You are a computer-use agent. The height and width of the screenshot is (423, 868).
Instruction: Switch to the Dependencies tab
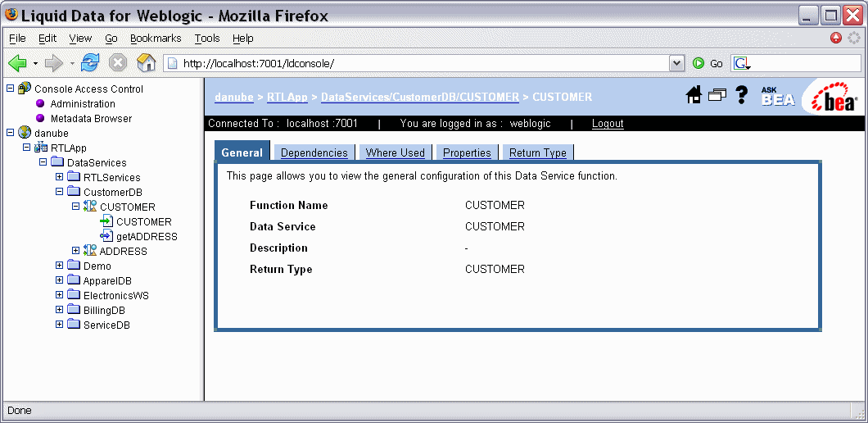coord(314,152)
